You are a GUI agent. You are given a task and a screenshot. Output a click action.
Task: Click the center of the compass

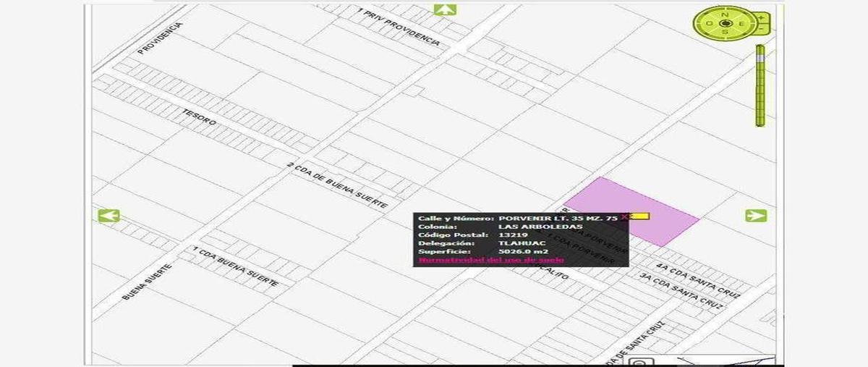[x=726, y=23]
